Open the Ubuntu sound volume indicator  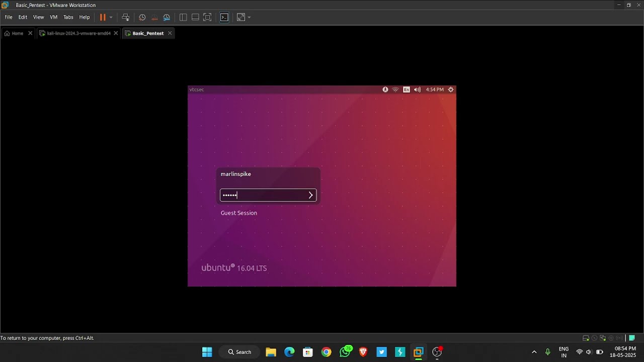coord(417,89)
